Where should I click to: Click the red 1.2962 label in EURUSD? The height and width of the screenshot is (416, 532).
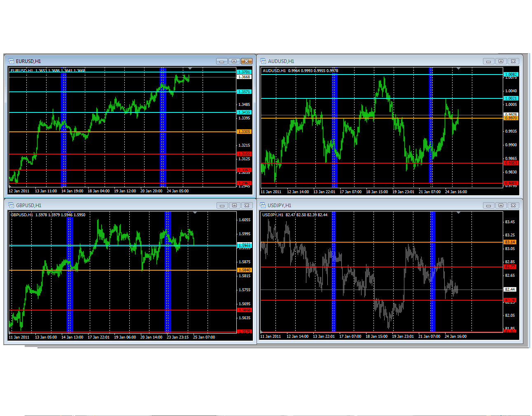pyautogui.click(x=244, y=183)
